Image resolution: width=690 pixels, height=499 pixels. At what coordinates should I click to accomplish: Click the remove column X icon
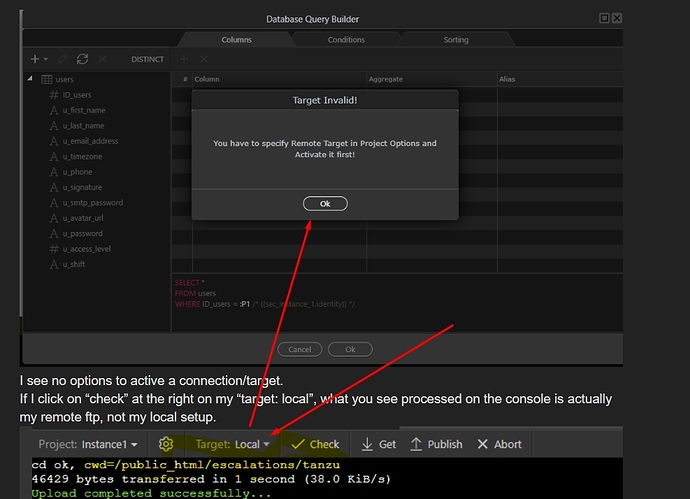point(204,59)
